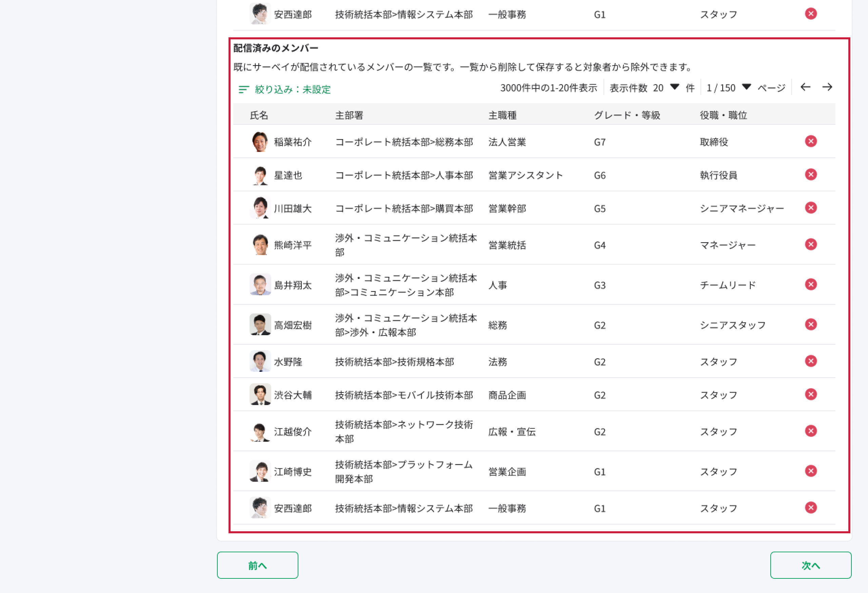Remove 稲葉祐介 with red X icon
The height and width of the screenshot is (593, 868).
pos(810,141)
